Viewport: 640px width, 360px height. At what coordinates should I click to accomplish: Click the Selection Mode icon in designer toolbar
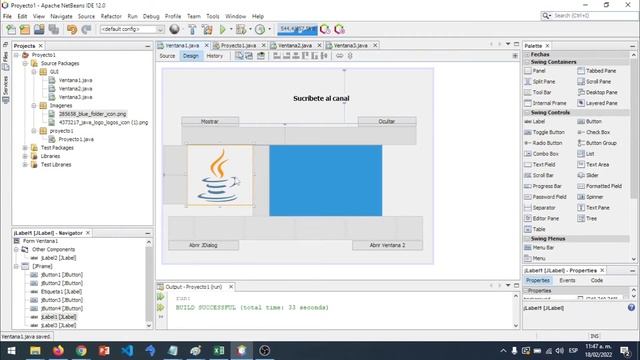pos(239,56)
